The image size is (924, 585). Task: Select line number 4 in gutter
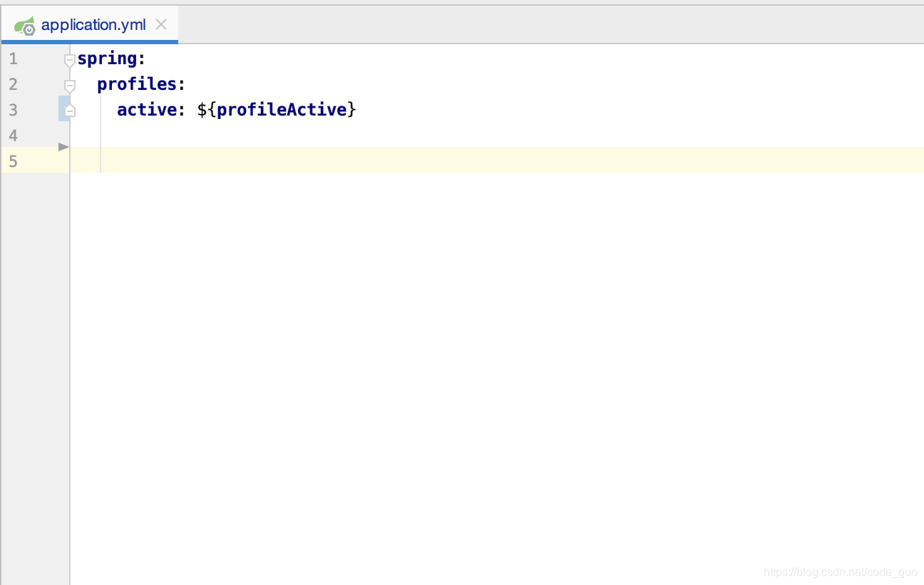coord(13,136)
